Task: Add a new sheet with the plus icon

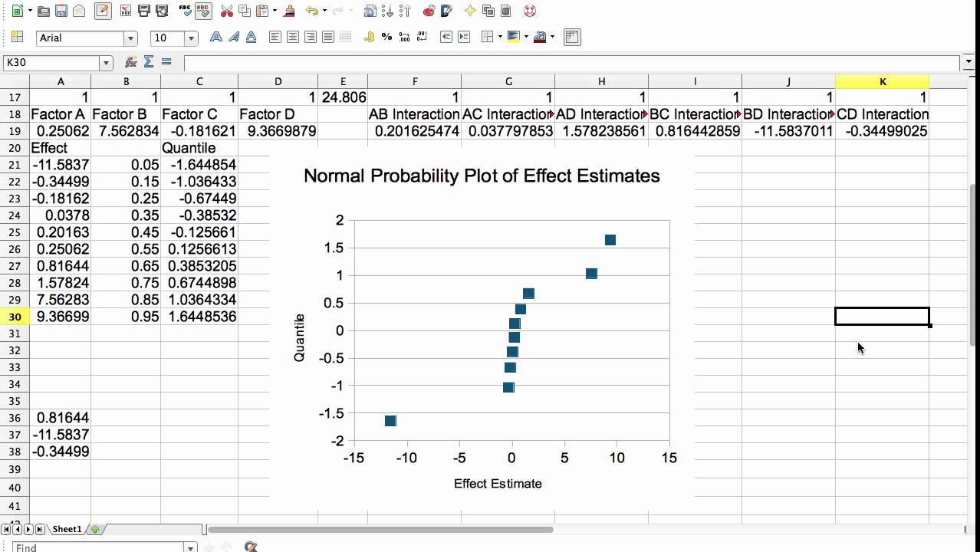Action: pyautogui.click(x=95, y=529)
